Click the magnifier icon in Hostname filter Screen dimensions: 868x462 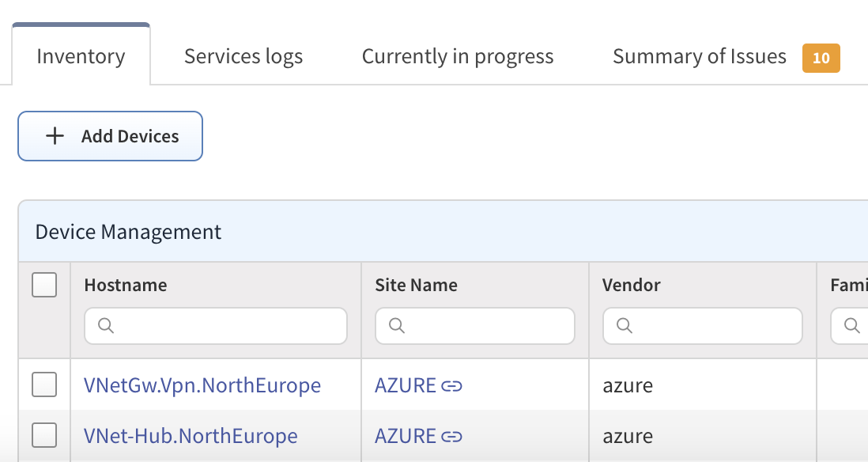point(107,326)
